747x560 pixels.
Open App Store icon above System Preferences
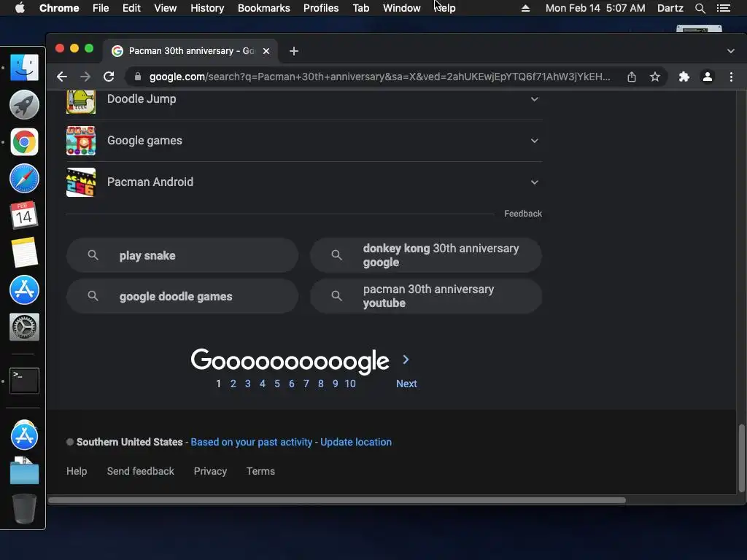pyautogui.click(x=24, y=290)
